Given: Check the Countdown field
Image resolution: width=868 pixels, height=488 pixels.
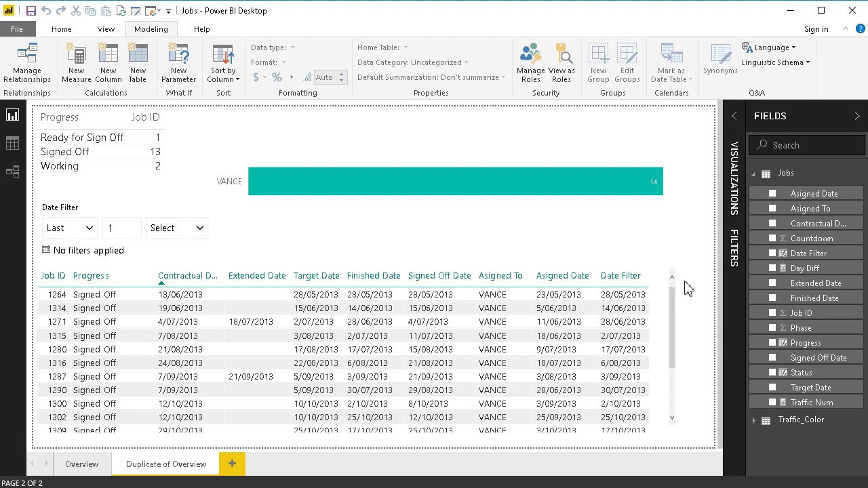Looking at the screenshot, I should (772, 239).
